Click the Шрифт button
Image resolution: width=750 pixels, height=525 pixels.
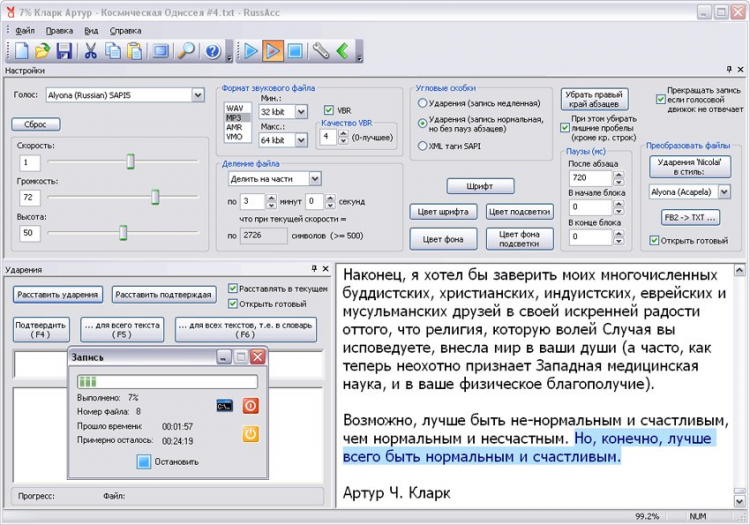480,186
